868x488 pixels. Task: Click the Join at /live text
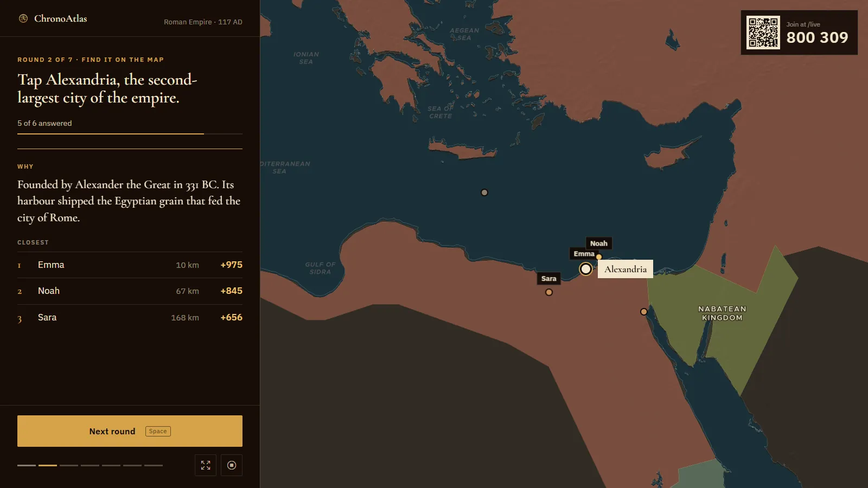point(803,24)
